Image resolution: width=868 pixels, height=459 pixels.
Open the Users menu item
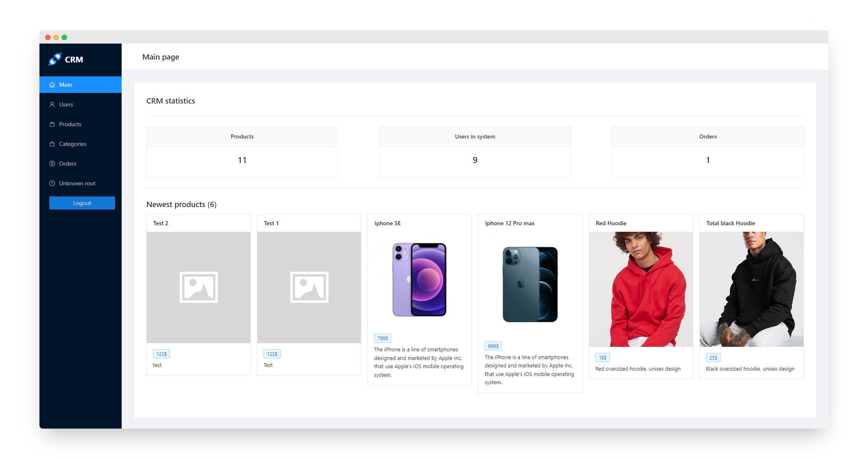(66, 104)
